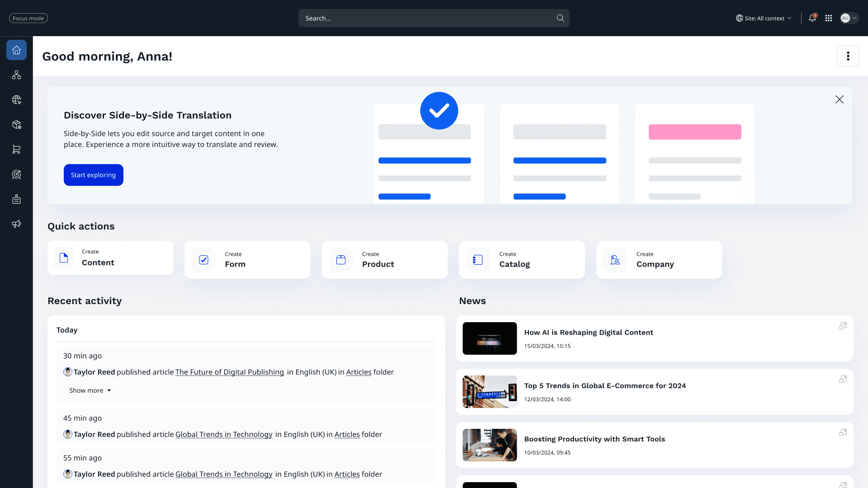The image size is (868, 488).
Task: Dismiss the Side-by-Side Translation banner
Action: coord(839,99)
